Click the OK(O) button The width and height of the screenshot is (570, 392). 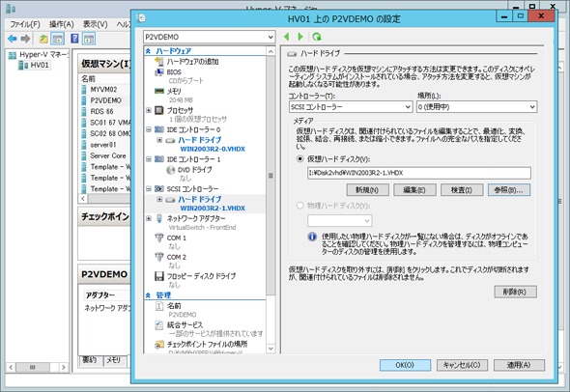(x=405, y=365)
